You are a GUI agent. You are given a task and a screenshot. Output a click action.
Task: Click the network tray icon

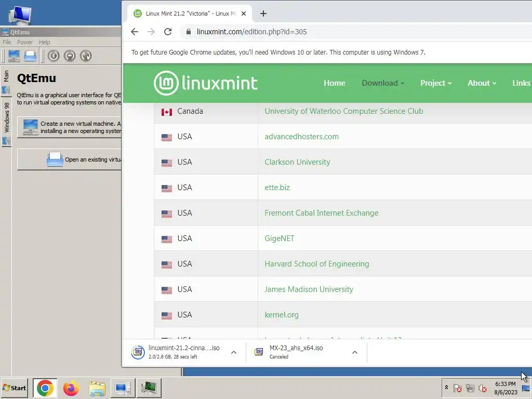pyautogui.click(x=470, y=388)
